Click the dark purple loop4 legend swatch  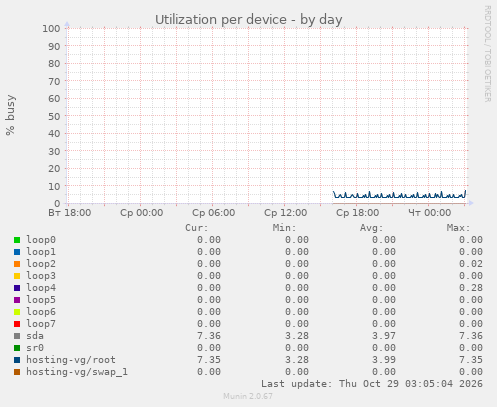point(17,288)
